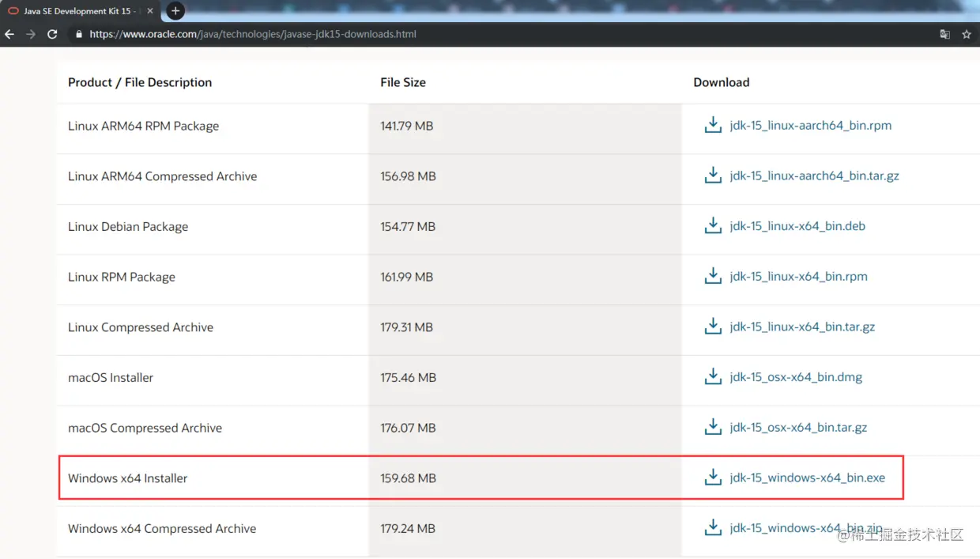
Task: Select the Linux ARM64 RPM Package text
Action: coord(143,126)
